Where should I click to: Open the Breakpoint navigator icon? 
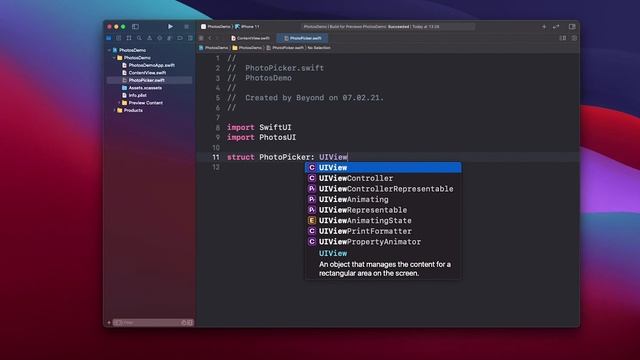pos(180,38)
